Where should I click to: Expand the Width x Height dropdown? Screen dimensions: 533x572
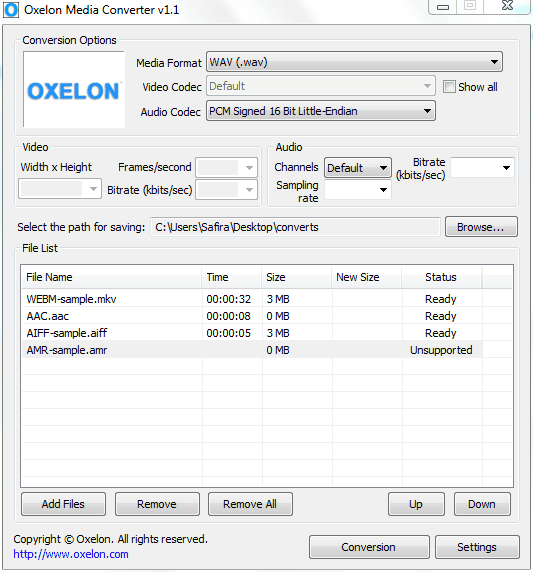coord(60,189)
